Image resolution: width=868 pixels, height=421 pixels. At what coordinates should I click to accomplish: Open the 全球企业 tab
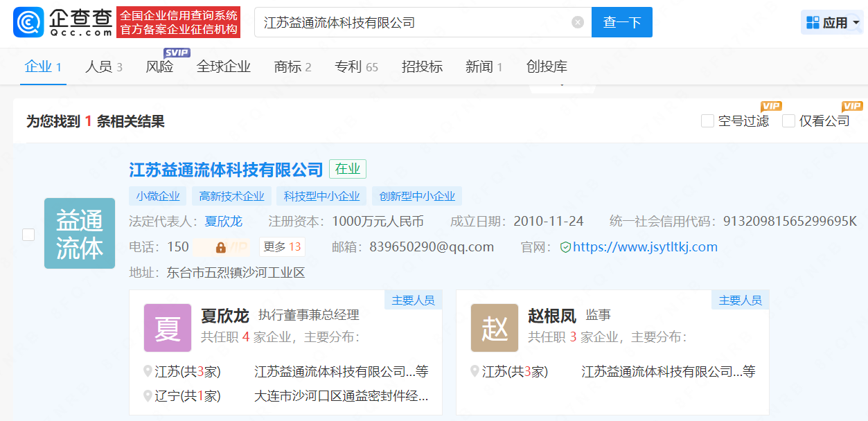click(224, 66)
